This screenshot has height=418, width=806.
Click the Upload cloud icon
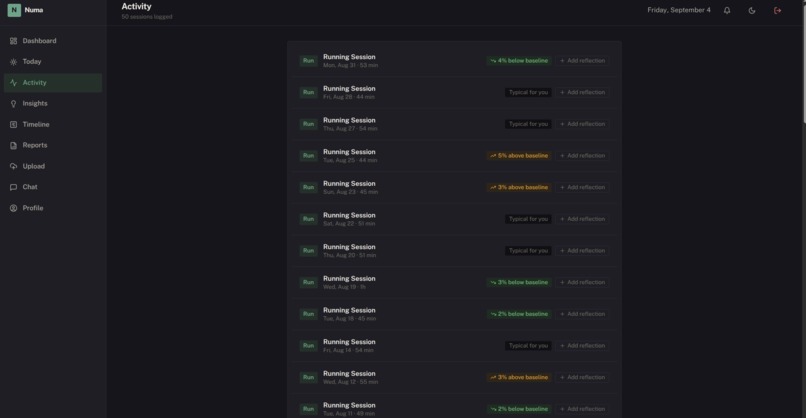pos(13,166)
